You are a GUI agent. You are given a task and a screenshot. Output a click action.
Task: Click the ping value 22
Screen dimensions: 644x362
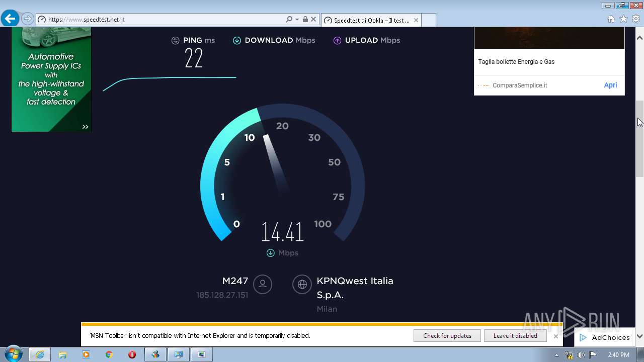(x=194, y=58)
